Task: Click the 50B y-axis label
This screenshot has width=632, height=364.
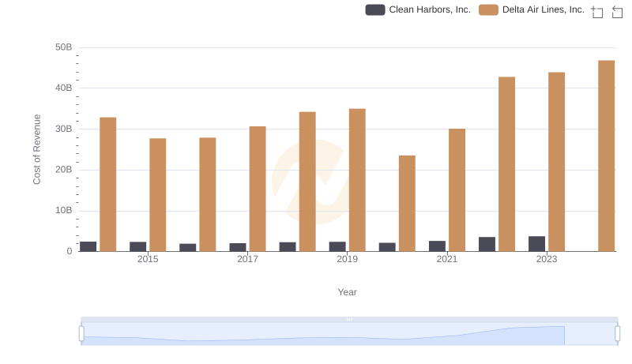Action: click(64, 47)
